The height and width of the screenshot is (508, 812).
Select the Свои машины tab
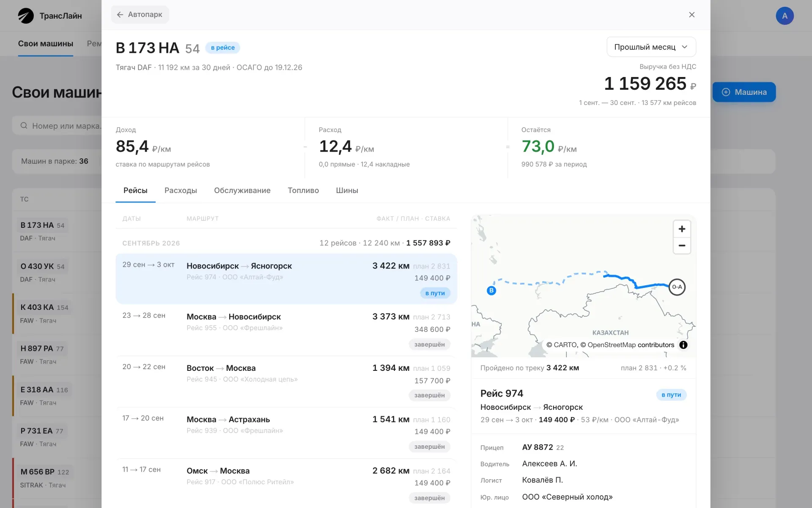click(46, 44)
